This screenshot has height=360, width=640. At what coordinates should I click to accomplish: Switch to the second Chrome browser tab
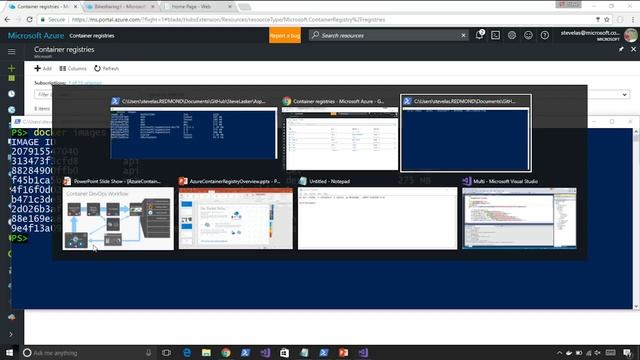click(120, 7)
